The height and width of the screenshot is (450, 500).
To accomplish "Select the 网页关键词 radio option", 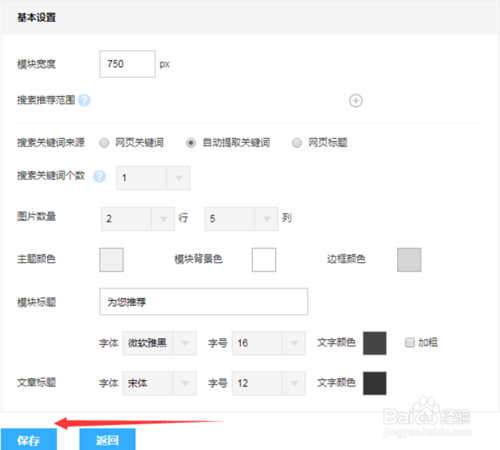I will [x=104, y=143].
